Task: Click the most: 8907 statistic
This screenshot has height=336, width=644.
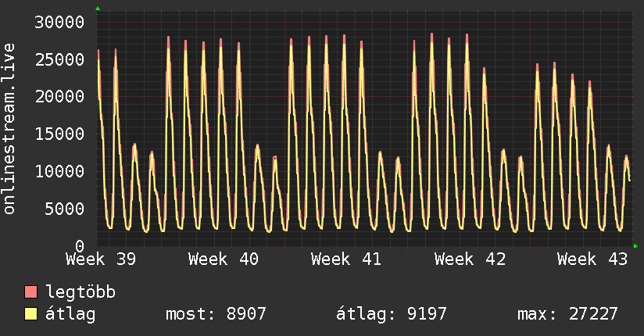Action: pos(216,314)
